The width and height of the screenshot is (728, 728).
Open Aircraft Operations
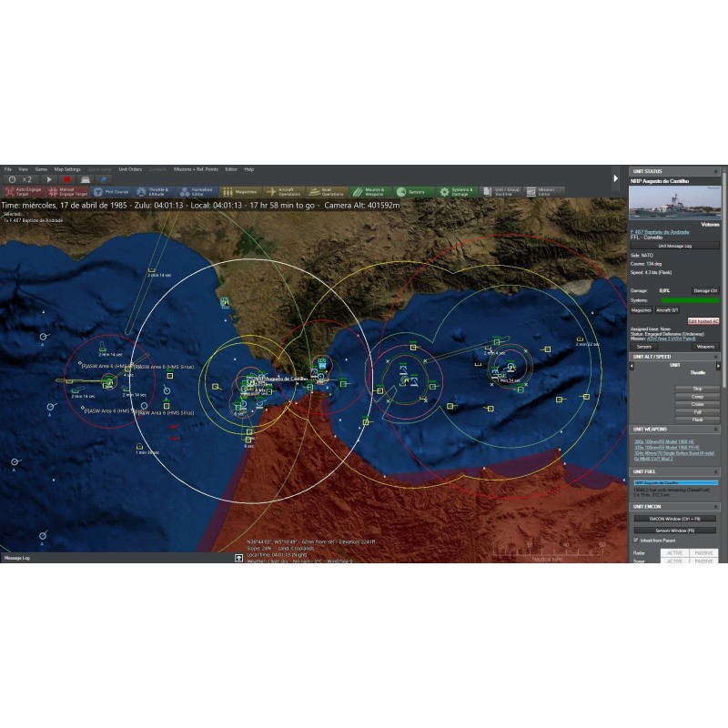283,192
